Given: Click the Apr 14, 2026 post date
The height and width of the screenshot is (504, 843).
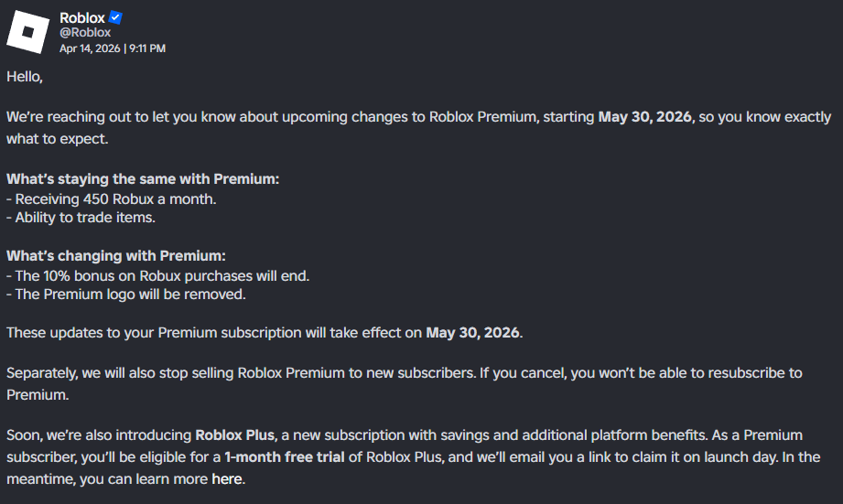Looking at the screenshot, I should [89, 48].
